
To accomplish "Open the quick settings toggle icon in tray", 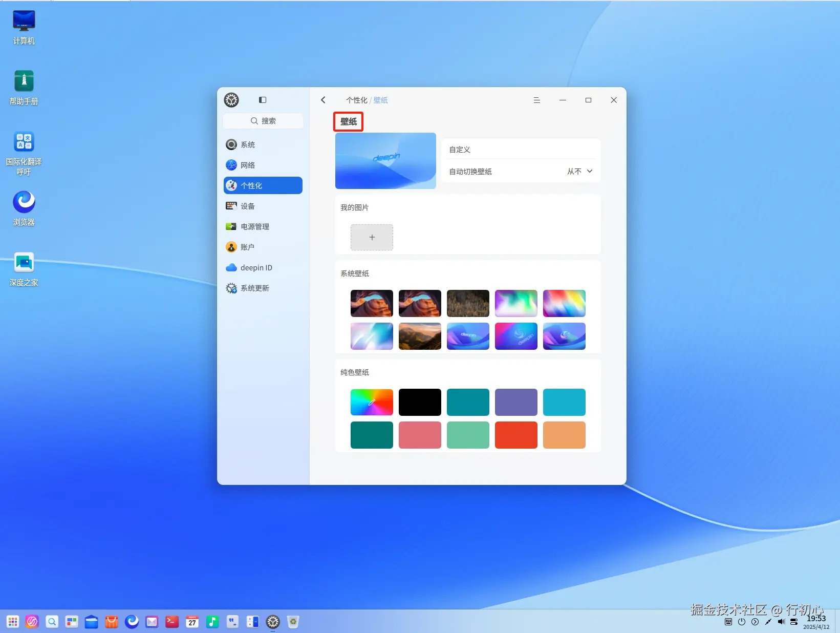I will (x=794, y=622).
